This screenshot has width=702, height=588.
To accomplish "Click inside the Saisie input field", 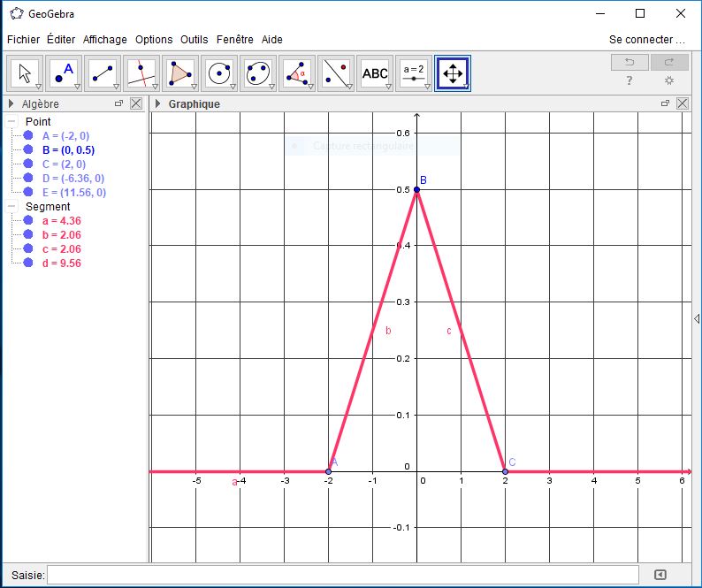I will [342, 575].
